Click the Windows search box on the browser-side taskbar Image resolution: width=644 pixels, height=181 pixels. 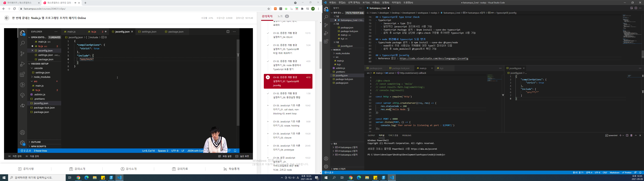click(x=37, y=178)
